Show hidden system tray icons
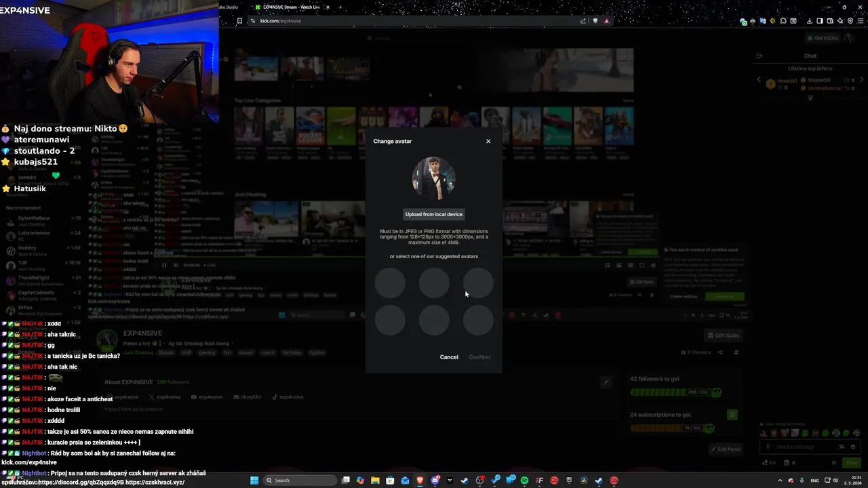 pyautogui.click(x=780, y=481)
